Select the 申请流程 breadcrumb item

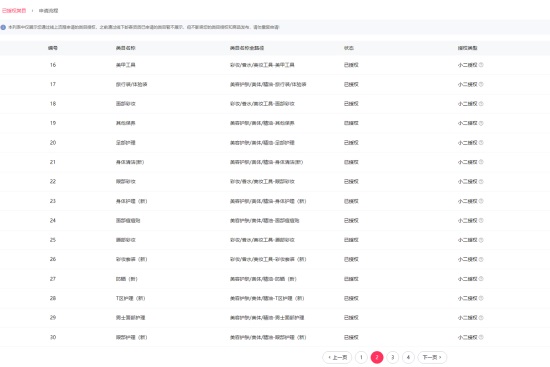[48, 11]
